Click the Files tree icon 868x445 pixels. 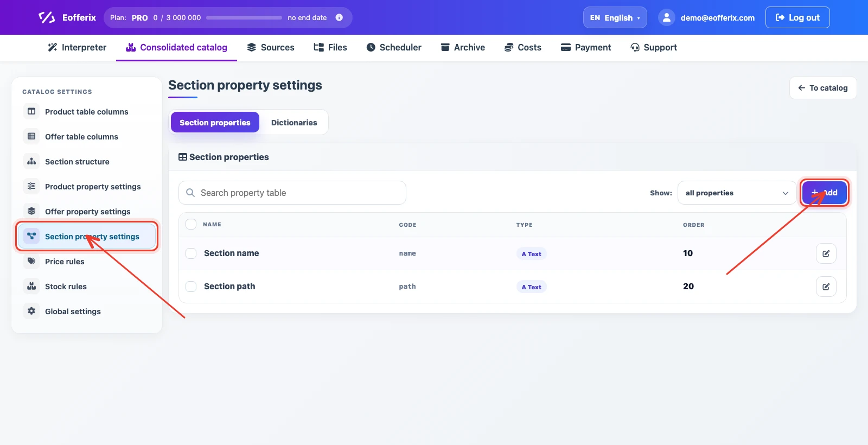[319, 47]
